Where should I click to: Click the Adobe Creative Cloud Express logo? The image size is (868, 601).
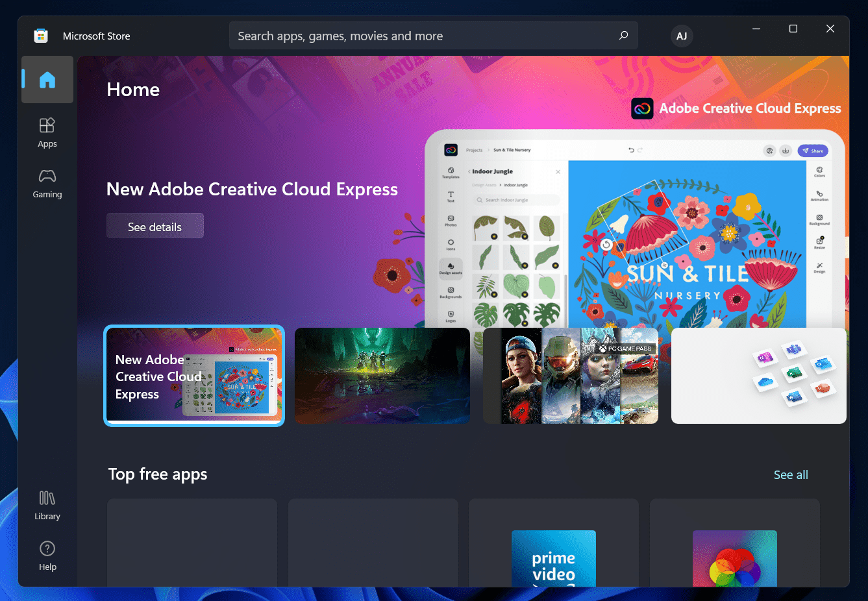pyautogui.click(x=642, y=108)
